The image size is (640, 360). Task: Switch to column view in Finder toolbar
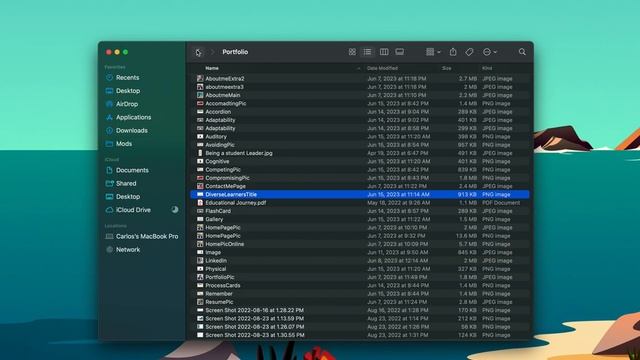tap(384, 52)
